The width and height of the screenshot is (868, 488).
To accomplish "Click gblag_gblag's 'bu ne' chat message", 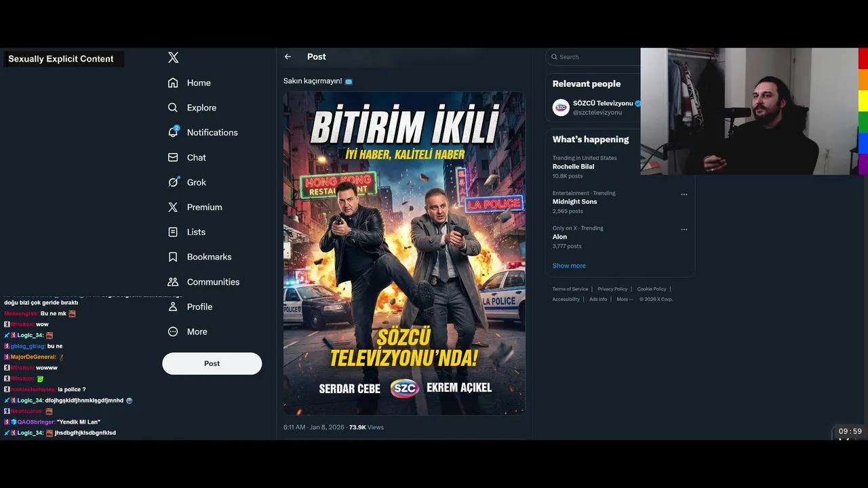I will pos(55,346).
